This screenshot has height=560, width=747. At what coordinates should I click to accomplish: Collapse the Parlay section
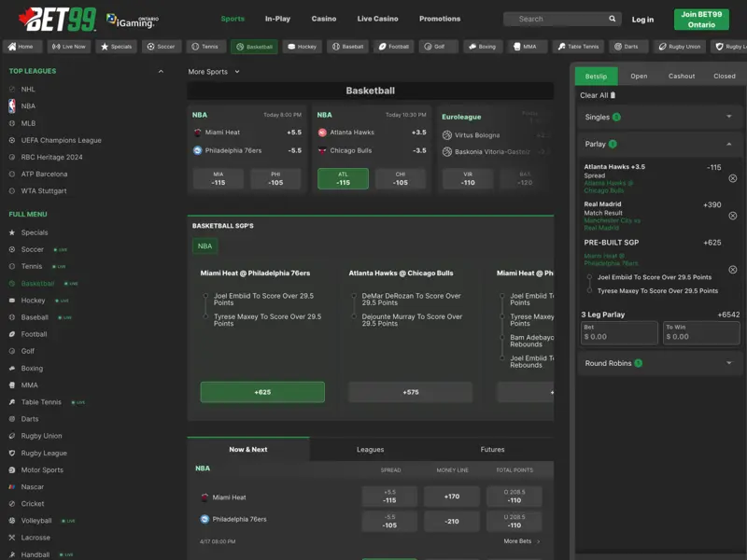(x=728, y=144)
